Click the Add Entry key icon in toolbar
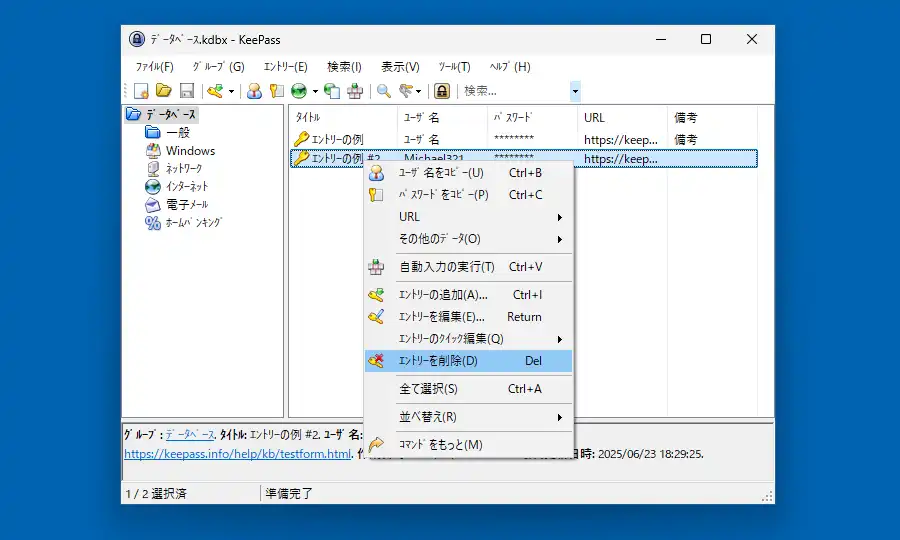 (215, 91)
